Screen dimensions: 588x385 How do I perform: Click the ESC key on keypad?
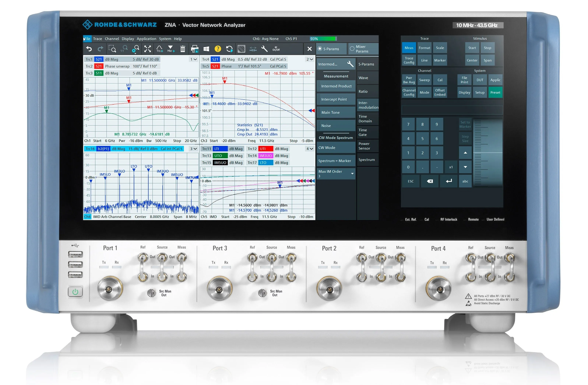(411, 181)
